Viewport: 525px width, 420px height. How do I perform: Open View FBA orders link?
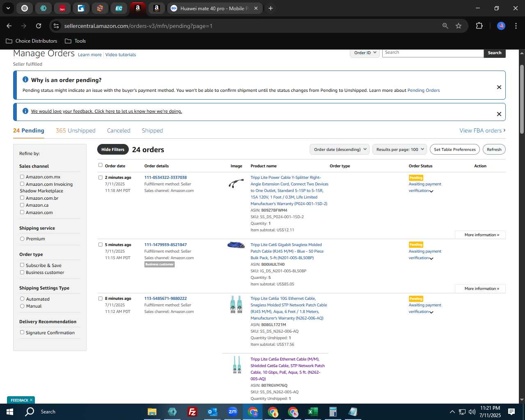pyautogui.click(x=482, y=130)
